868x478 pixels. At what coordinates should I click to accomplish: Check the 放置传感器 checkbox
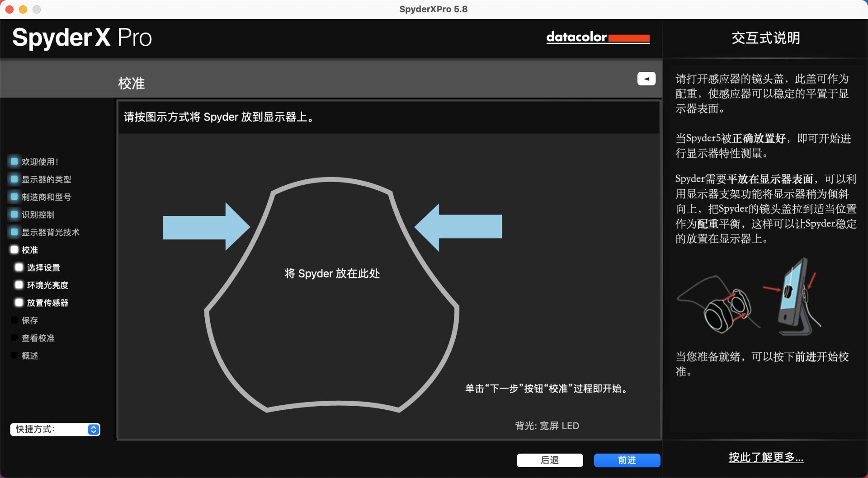[x=19, y=302]
